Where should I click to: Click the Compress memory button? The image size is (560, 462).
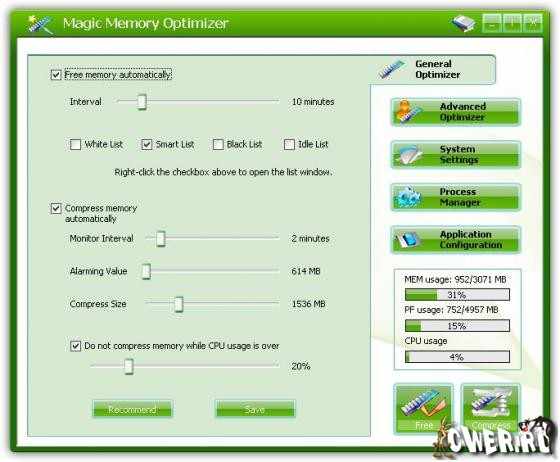[x=491, y=409]
